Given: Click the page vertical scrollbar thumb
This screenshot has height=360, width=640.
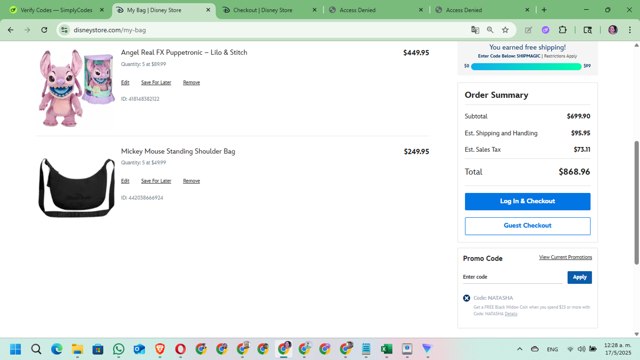Looking at the screenshot, I should click(x=636, y=202).
